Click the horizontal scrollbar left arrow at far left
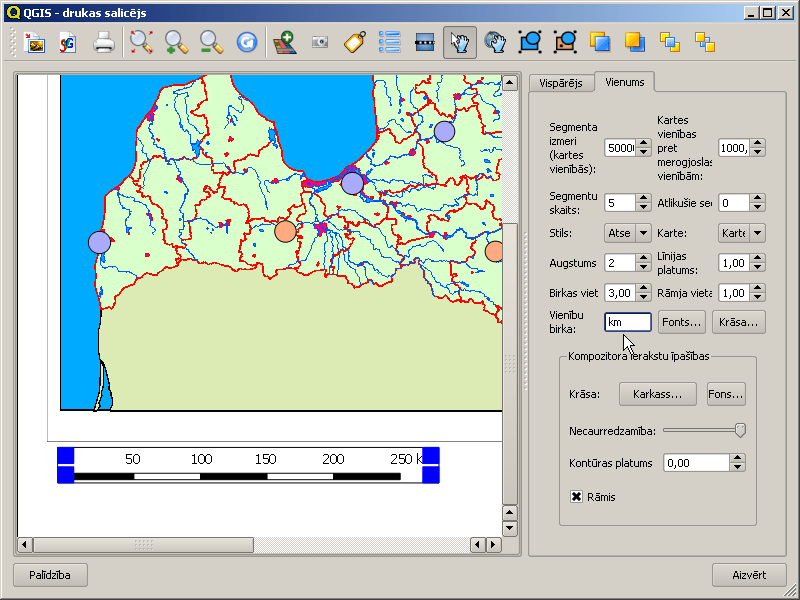 click(x=24, y=545)
